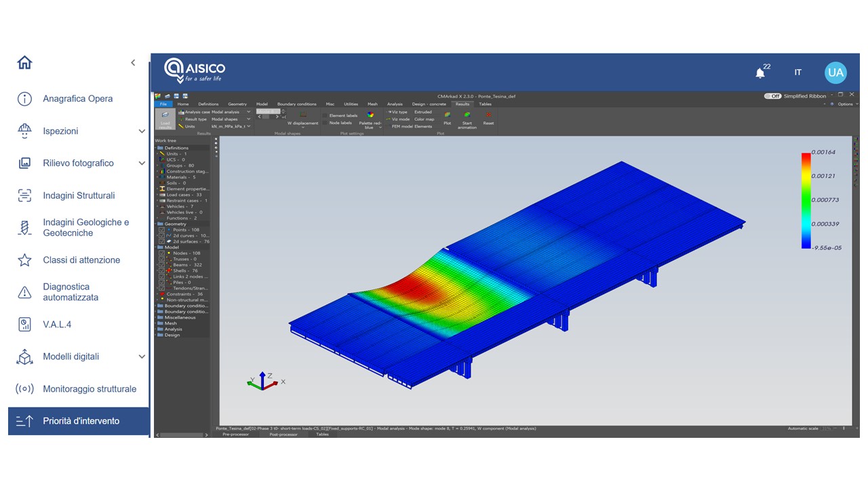
Task: Click the IT language button
Action: tap(798, 73)
